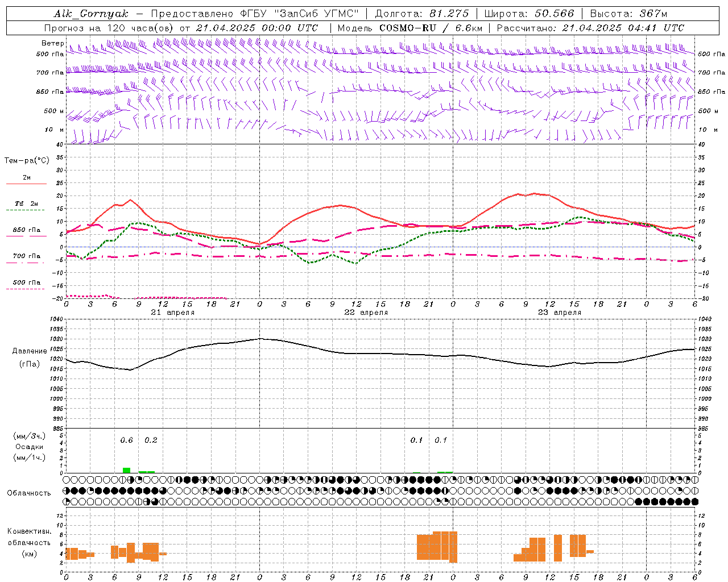Select the 'Широта: 50.566' latitude value

[x=529, y=14]
